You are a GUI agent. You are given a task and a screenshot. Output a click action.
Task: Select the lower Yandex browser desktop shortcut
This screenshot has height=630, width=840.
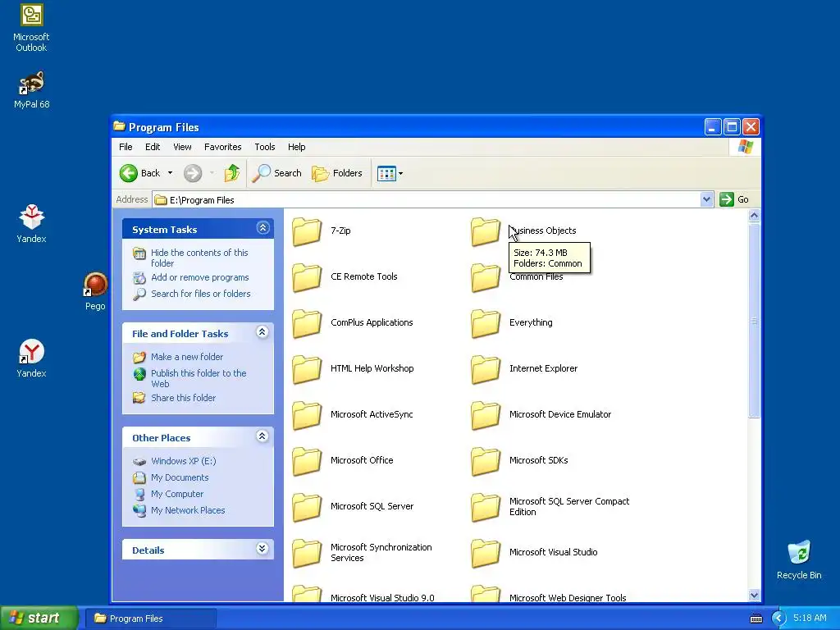(x=32, y=358)
